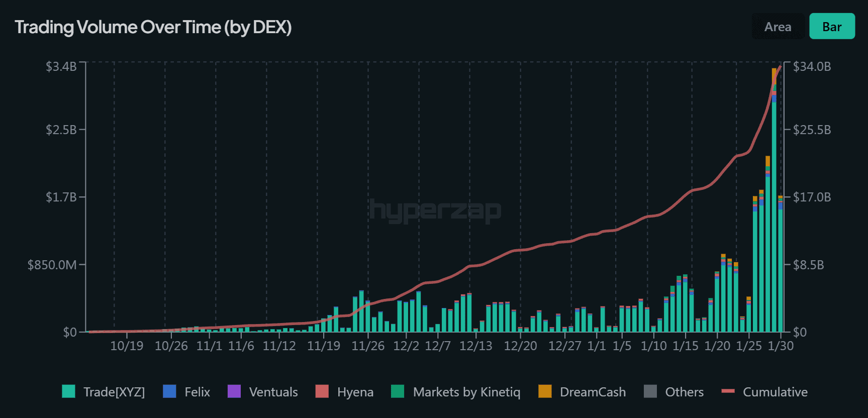Select the Bar chart view

click(831, 27)
